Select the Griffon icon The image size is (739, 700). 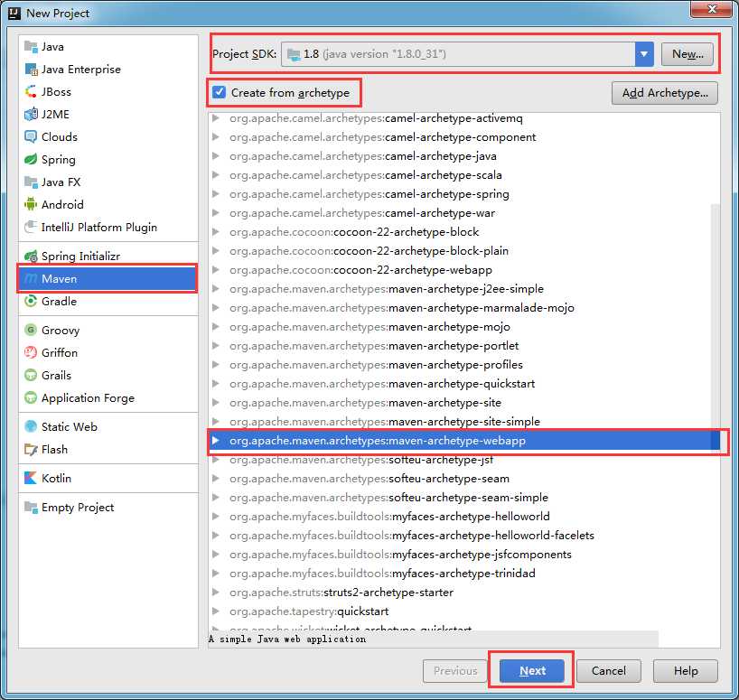tap(31, 353)
